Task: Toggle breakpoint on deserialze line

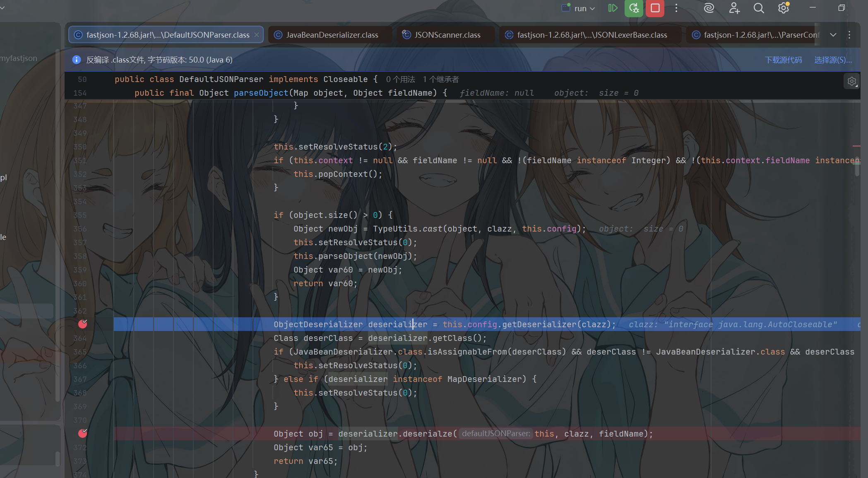Action: click(83, 433)
